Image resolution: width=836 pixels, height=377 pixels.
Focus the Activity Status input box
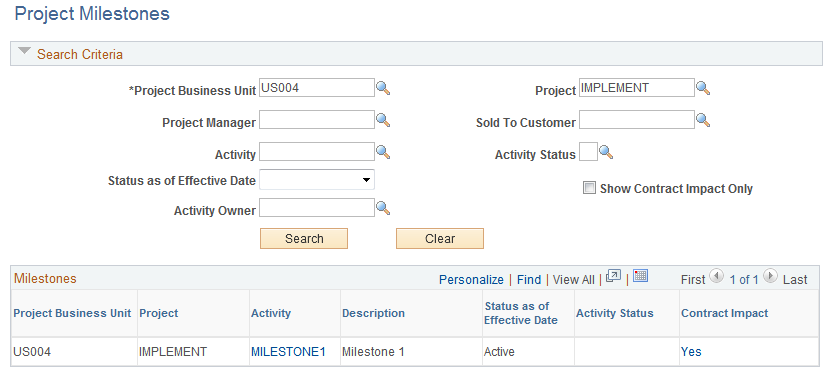[588, 151]
